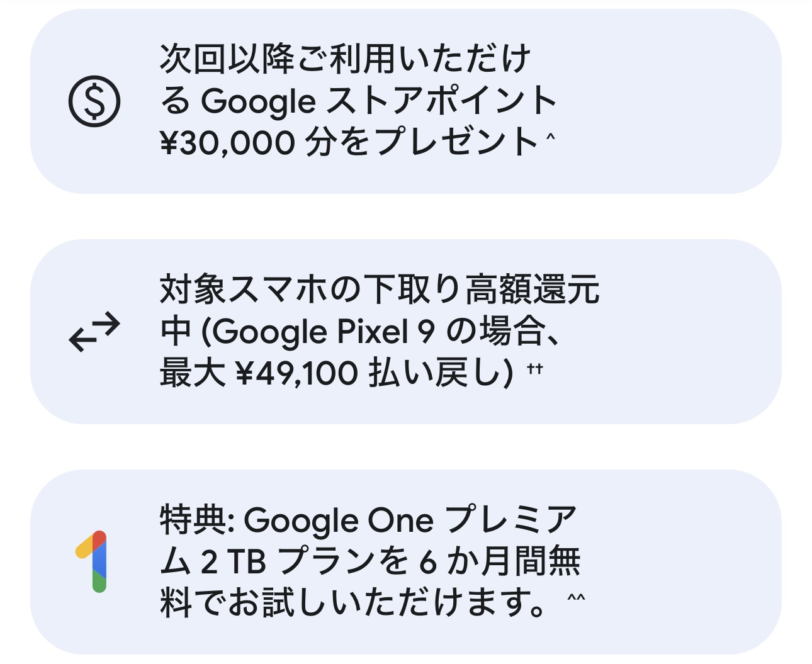Click the ¥30,000 amount text
Screen dimensions: 812x664
(227, 142)
